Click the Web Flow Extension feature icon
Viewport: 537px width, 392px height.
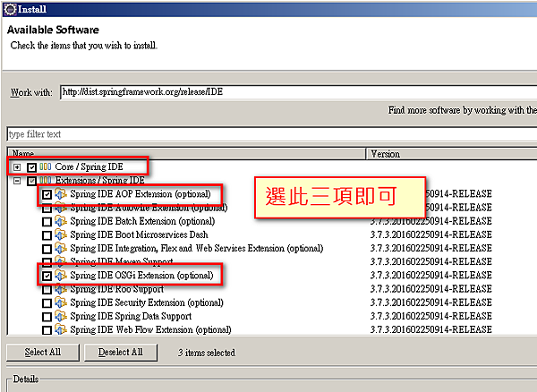point(61,329)
